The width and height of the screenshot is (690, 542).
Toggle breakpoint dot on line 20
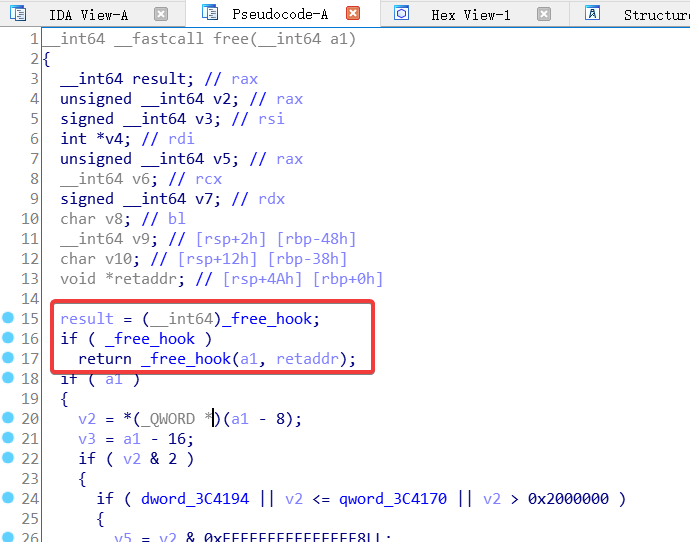(x=8, y=419)
